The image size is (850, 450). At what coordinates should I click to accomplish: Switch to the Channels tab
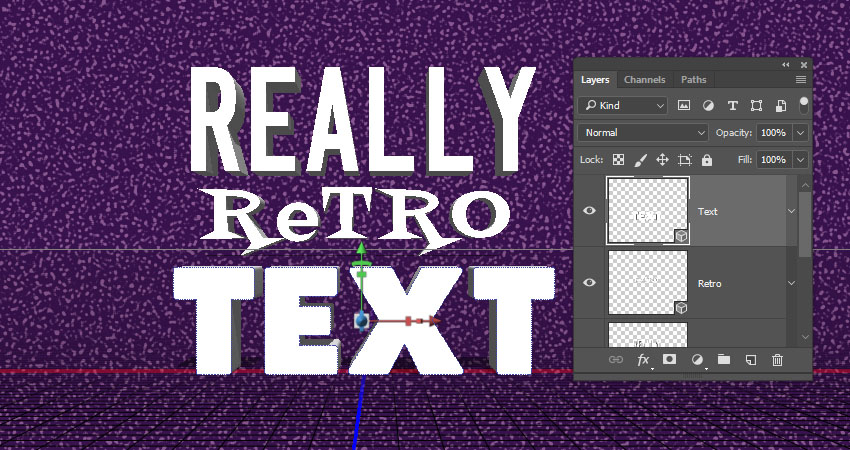[x=644, y=79]
